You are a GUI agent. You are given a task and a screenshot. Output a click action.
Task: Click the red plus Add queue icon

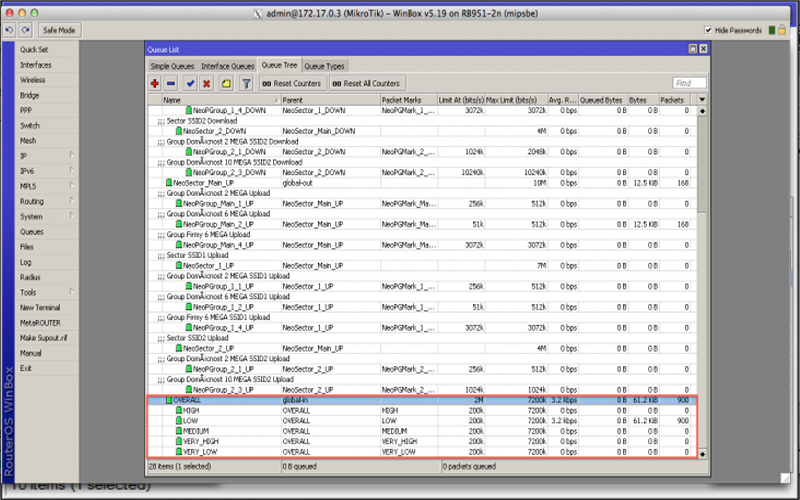click(x=156, y=83)
